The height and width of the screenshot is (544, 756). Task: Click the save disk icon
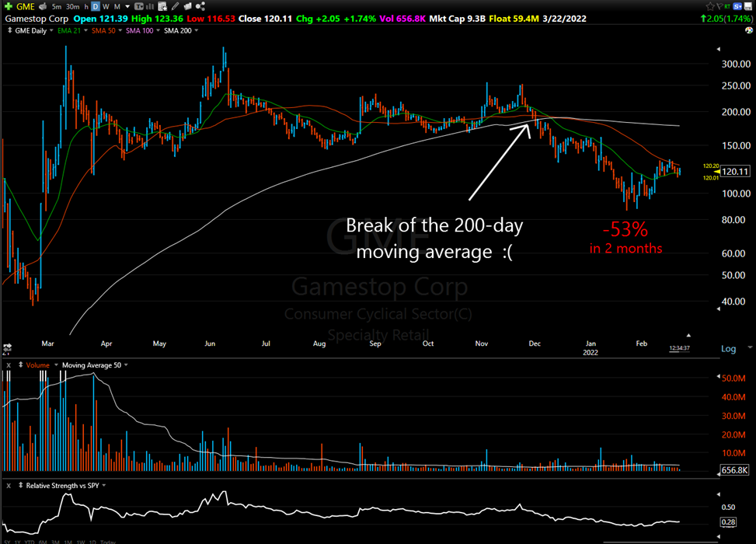(747, 6)
